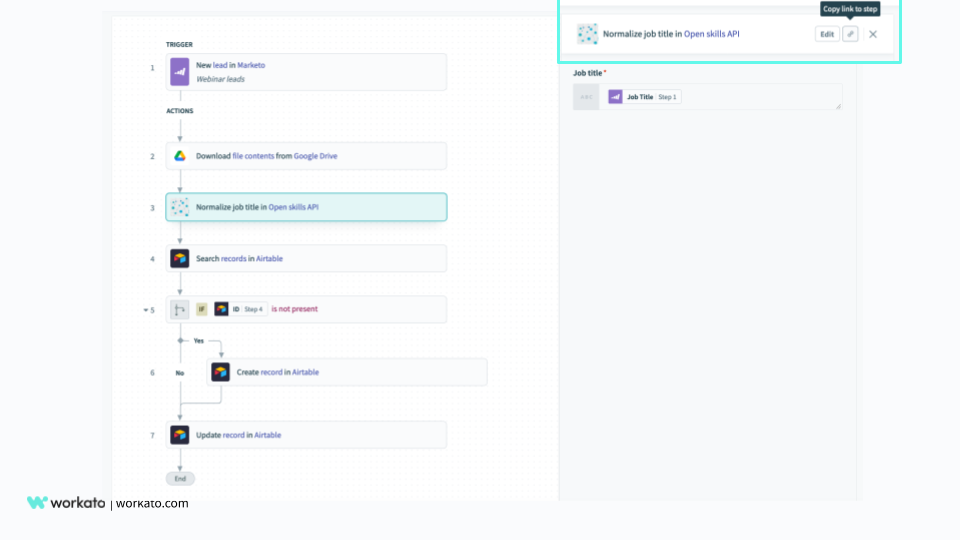960x540 pixels.
Task: Click the Edit button in step panel
Action: [827, 34]
